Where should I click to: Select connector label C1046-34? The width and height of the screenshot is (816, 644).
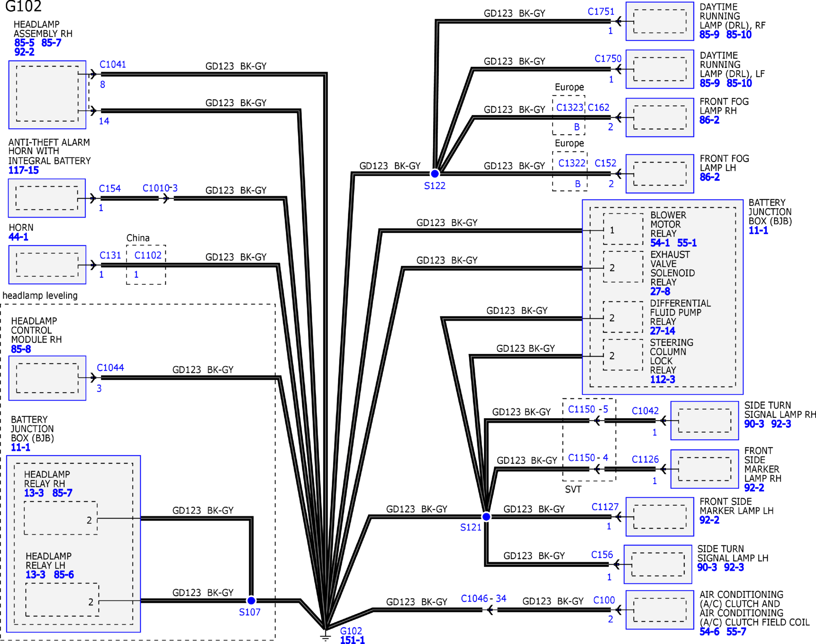click(x=483, y=598)
